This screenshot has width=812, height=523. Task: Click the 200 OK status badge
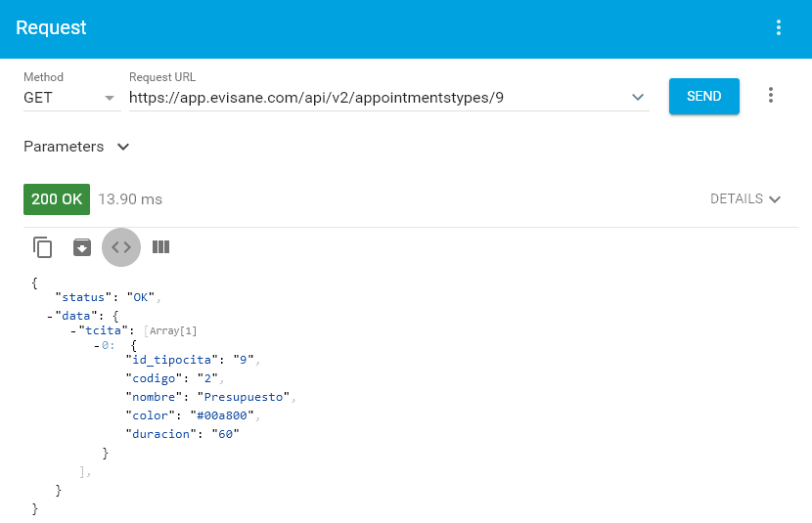(x=57, y=199)
